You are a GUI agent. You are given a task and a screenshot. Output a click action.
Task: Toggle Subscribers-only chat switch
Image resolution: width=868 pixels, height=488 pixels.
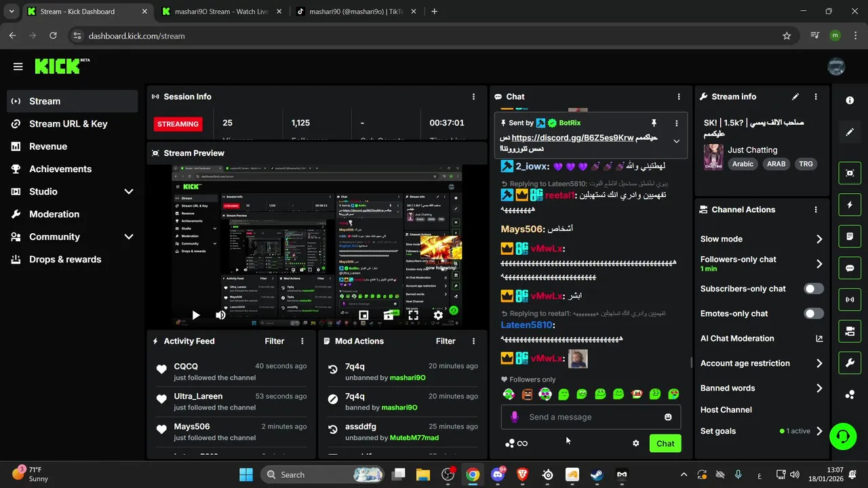814,289
